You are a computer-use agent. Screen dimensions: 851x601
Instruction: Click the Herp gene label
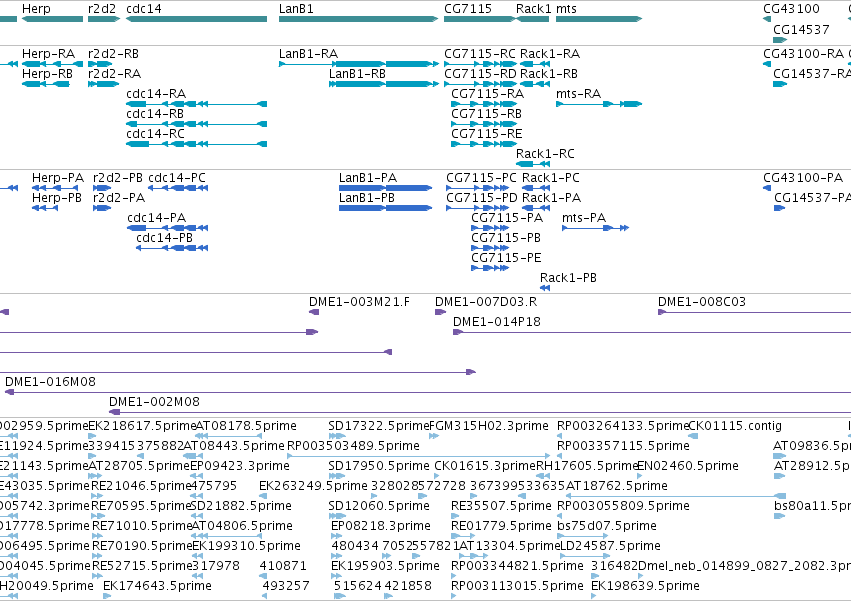tap(36, 9)
